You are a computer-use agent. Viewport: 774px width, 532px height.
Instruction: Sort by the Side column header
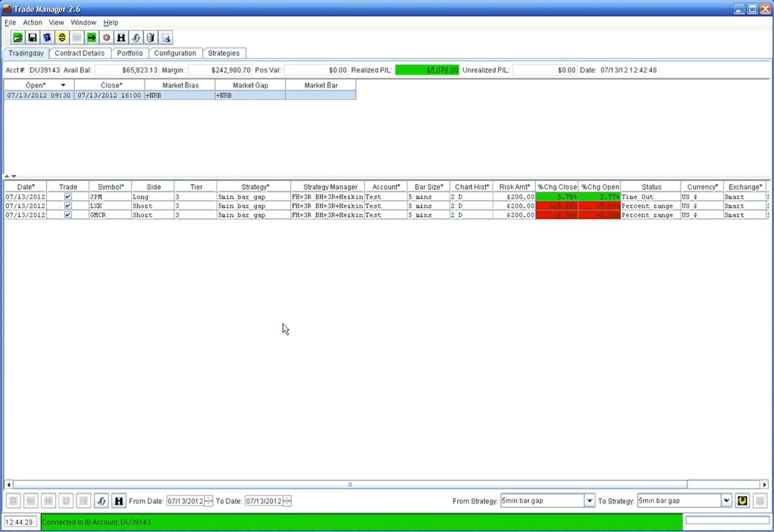(x=154, y=187)
